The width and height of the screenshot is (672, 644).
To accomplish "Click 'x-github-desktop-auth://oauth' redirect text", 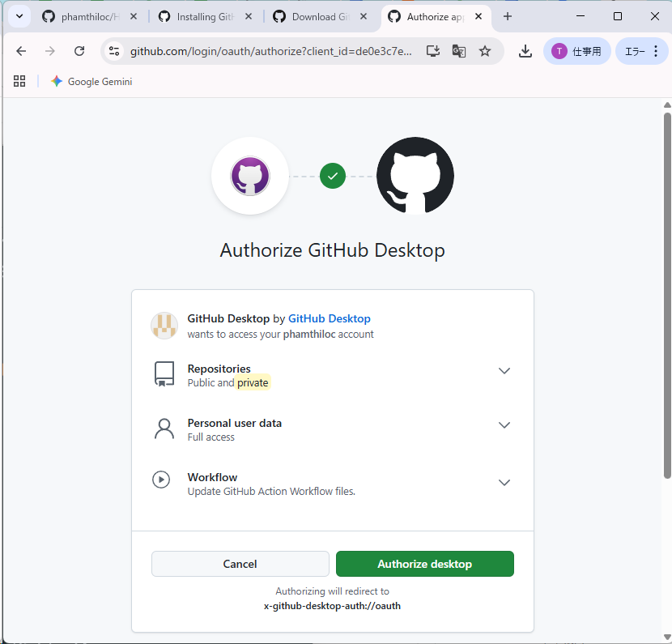I will coord(332,606).
